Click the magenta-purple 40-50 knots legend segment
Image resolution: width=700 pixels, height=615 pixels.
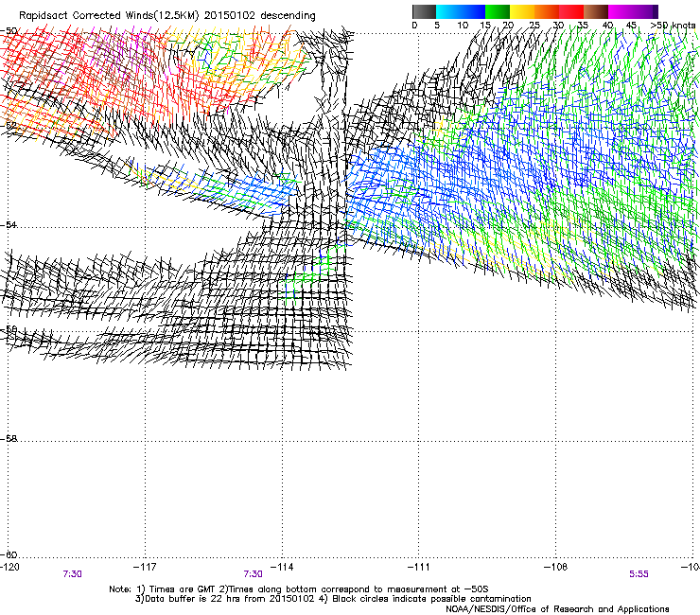(633, 11)
